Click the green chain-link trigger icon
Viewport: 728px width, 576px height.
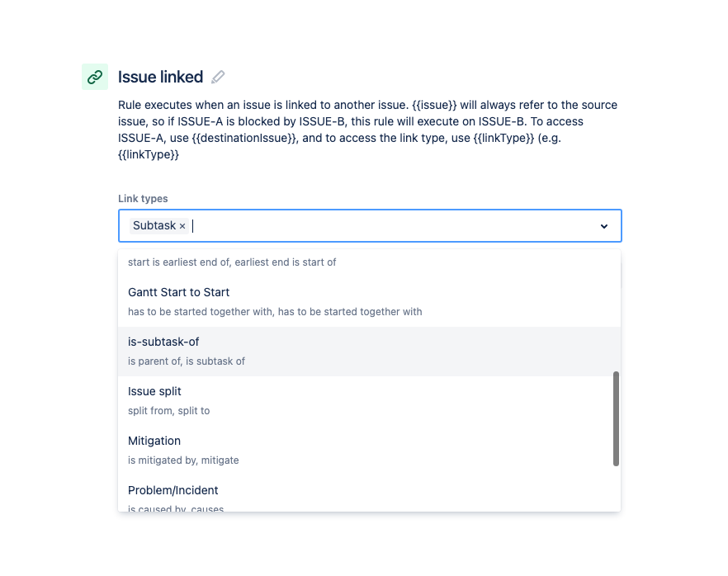point(95,77)
